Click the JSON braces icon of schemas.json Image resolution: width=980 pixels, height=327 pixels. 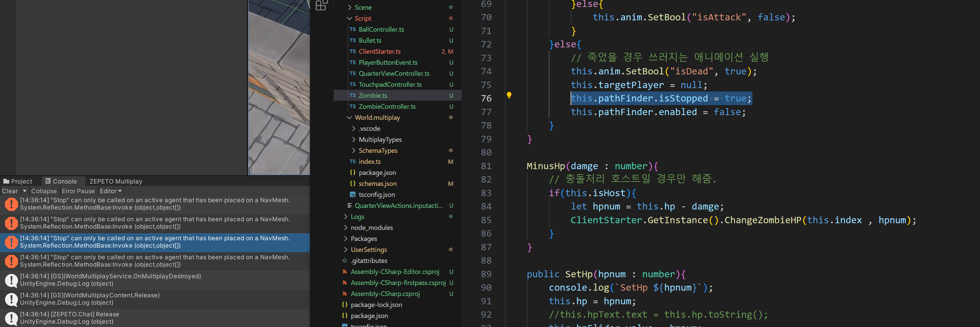[x=353, y=184]
